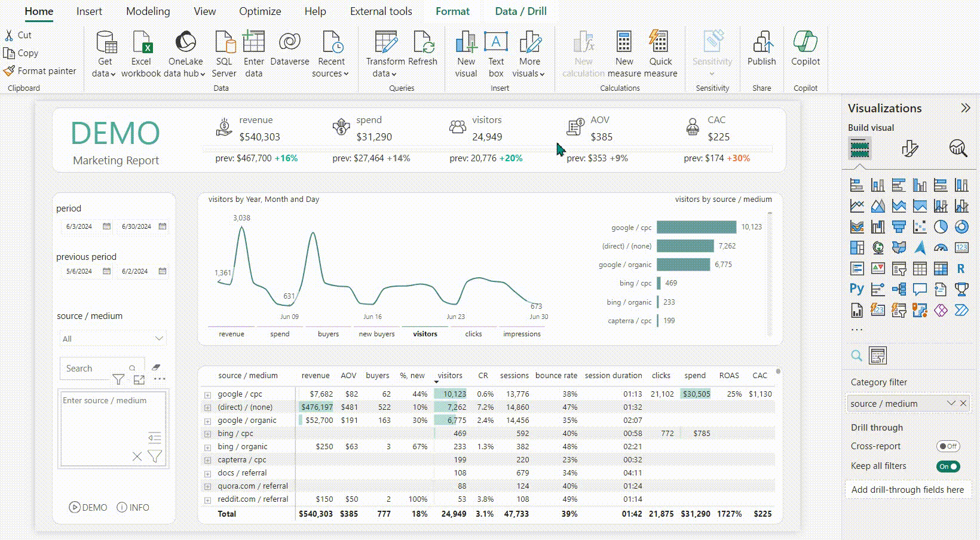
Task: Open the All source / medium dropdown
Action: [x=112, y=338]
